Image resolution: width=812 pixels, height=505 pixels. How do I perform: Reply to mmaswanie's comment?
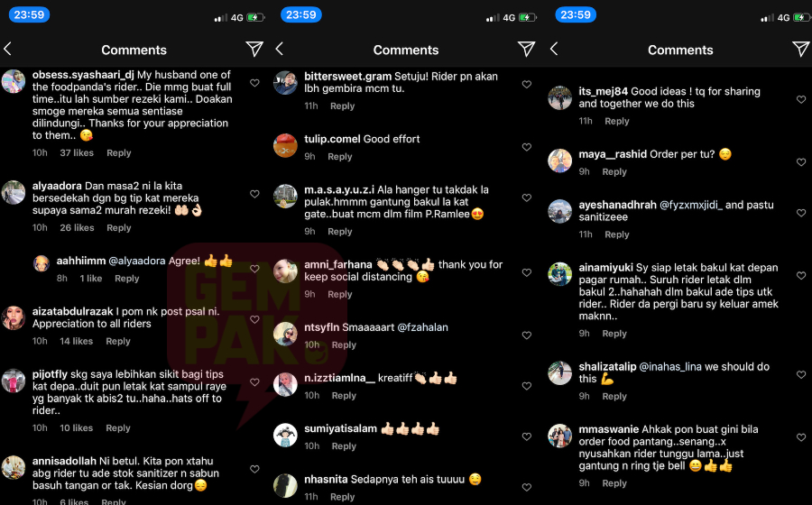(x=614, y=482)
